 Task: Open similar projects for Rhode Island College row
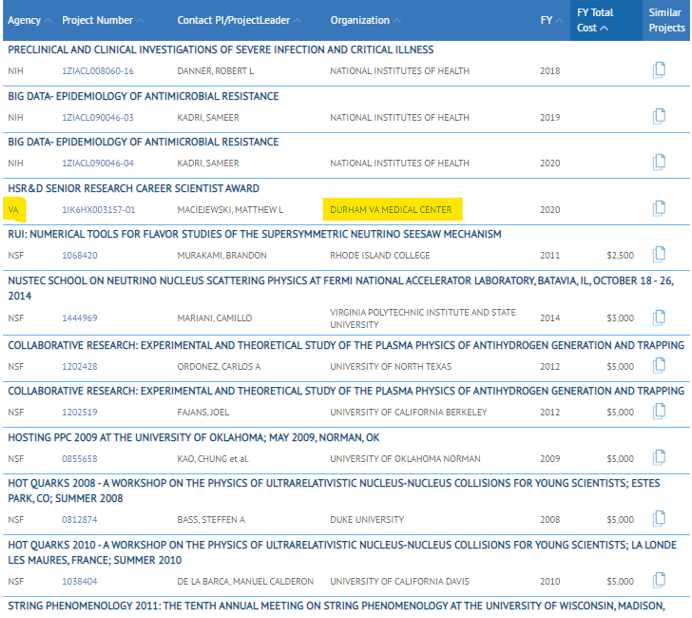coord(659,255)
